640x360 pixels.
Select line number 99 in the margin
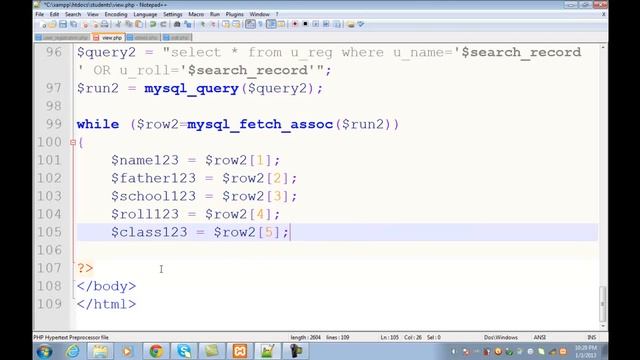(x=53, y=124)
